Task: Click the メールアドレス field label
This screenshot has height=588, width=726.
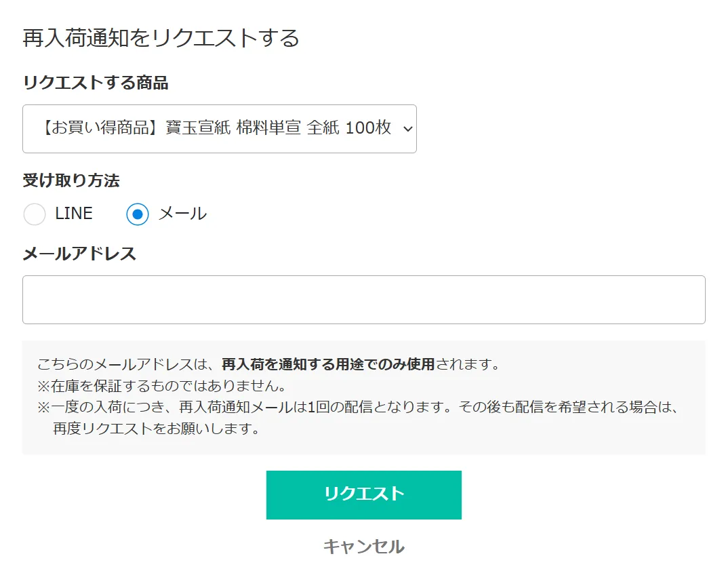Action: [79, 254]
